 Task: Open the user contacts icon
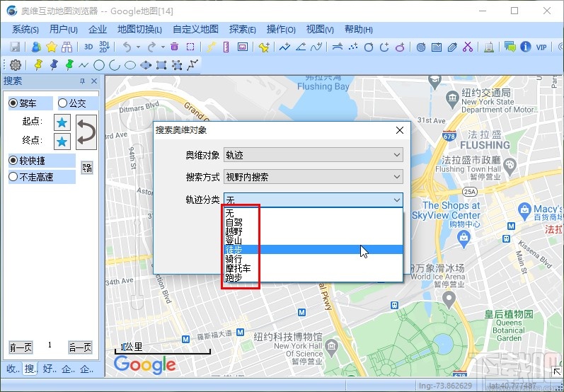(36, 47)
